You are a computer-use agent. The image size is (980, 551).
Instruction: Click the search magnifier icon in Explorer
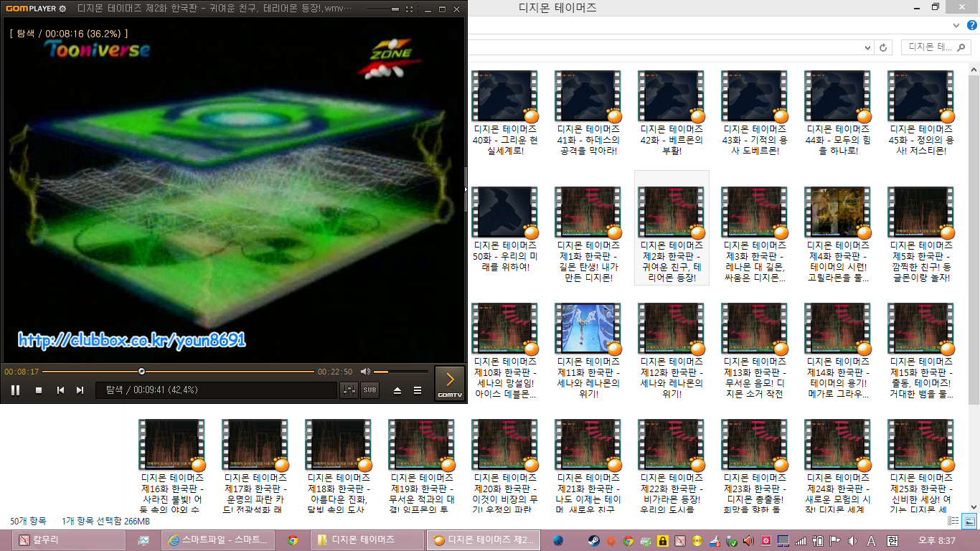pyautogui.click(x=963, y=47)
